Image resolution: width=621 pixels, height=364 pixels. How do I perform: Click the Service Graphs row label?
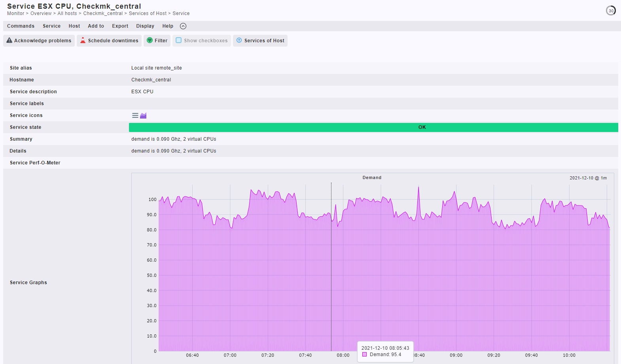tap(28, 283)
